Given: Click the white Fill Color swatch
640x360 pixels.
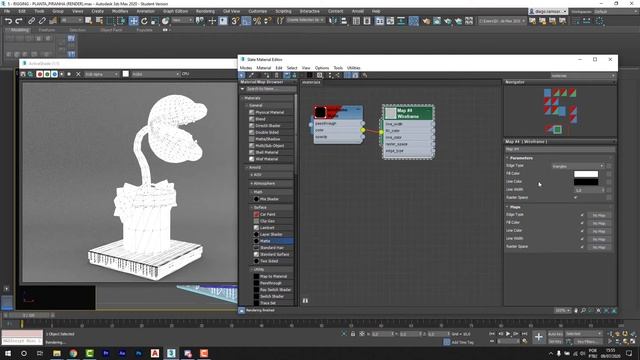Looking at the screenshot, I should [x=586, y=174].
